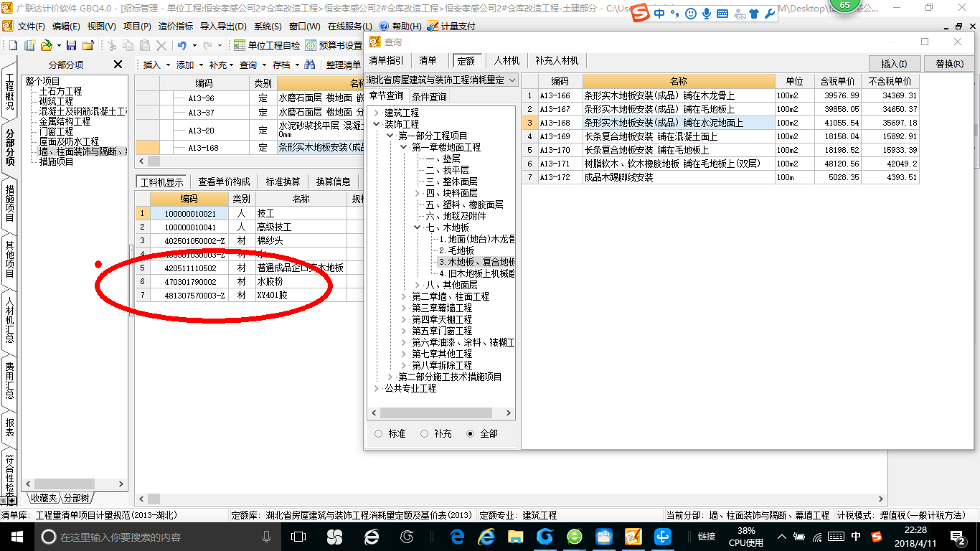Screen dimensions: 980x551
Task: Open the 收藏夹 bottom tab
Action: (42, 498)
